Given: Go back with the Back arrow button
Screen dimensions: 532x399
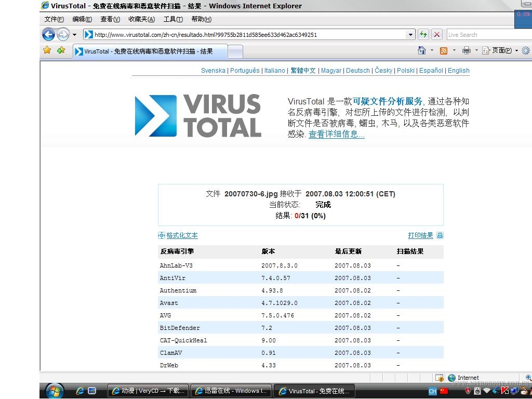Looking at the screenshot, I should pyautogui.click(x=48, y=35).
